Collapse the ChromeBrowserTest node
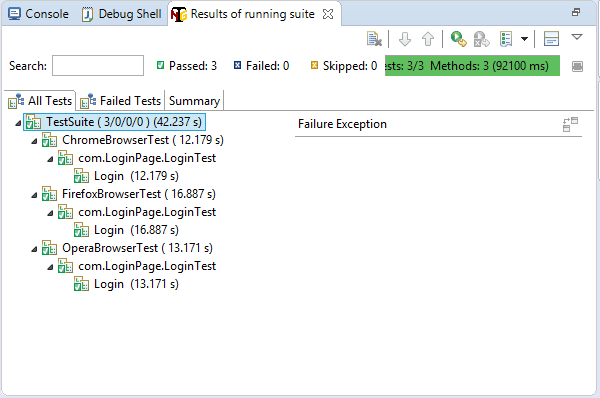 pyautogui.click(x=34, y=141)
